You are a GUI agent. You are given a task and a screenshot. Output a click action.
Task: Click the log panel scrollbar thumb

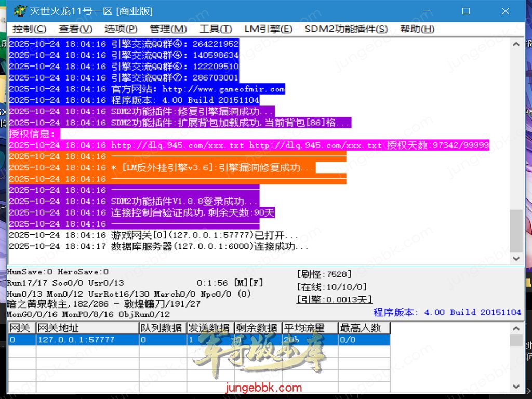(516, 231)
